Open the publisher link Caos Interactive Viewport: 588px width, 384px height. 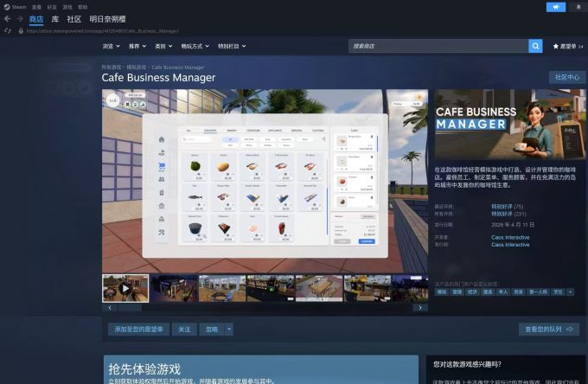point(510,245)
